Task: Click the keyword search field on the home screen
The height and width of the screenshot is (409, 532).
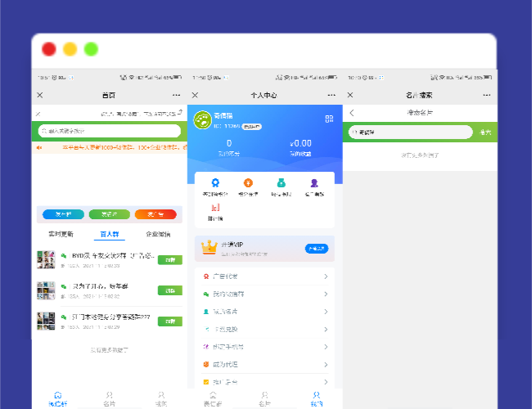Action: pyautogui.click(x=109, y=131)
